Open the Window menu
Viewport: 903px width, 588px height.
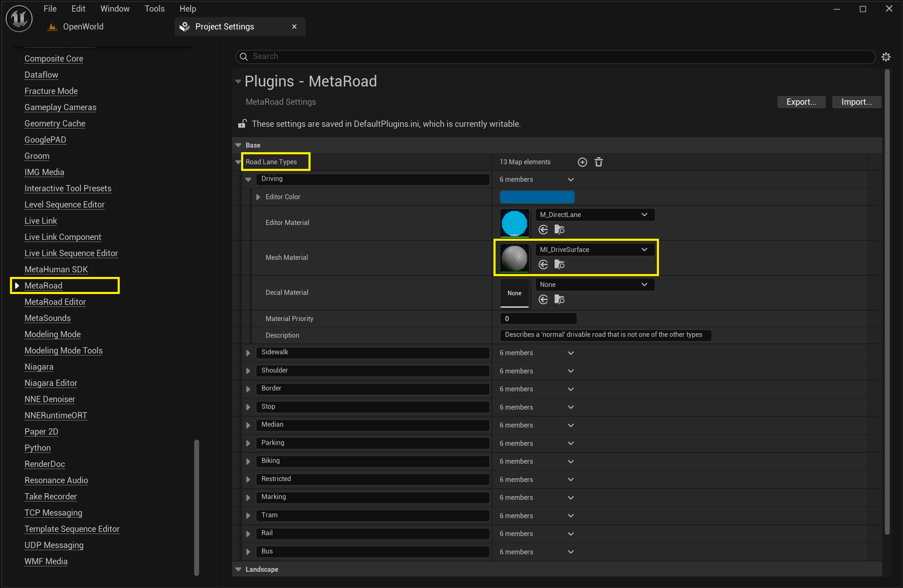115,9
